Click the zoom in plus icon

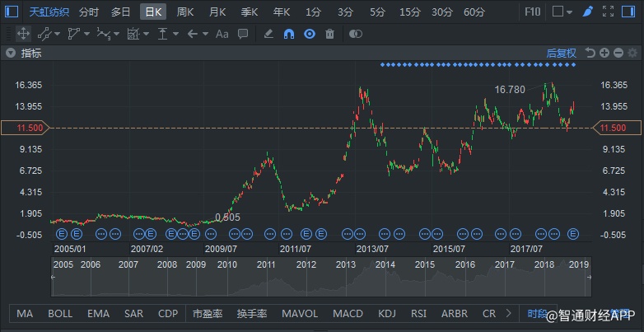click(604, 53)
